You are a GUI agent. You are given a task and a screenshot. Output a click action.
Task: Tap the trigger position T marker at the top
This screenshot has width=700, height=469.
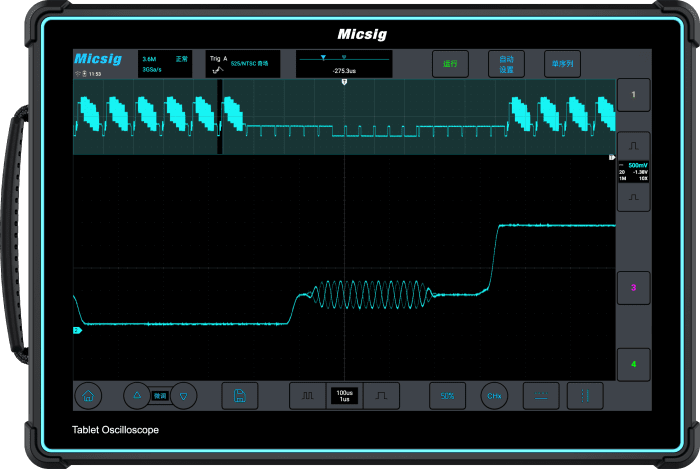[x=344, y=82]
